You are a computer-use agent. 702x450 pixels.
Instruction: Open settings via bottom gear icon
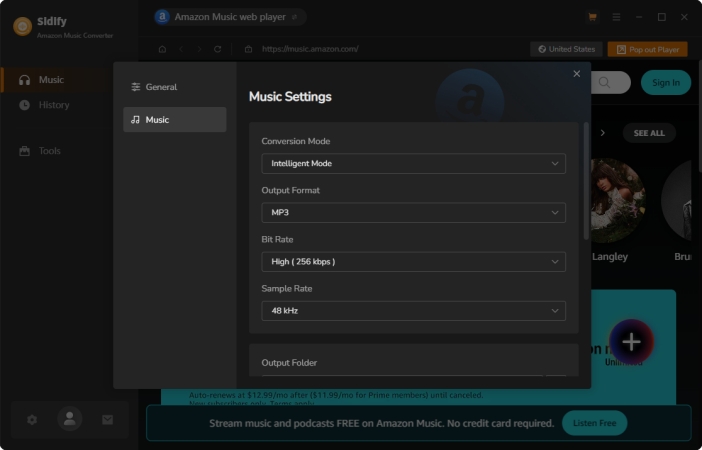32,420
